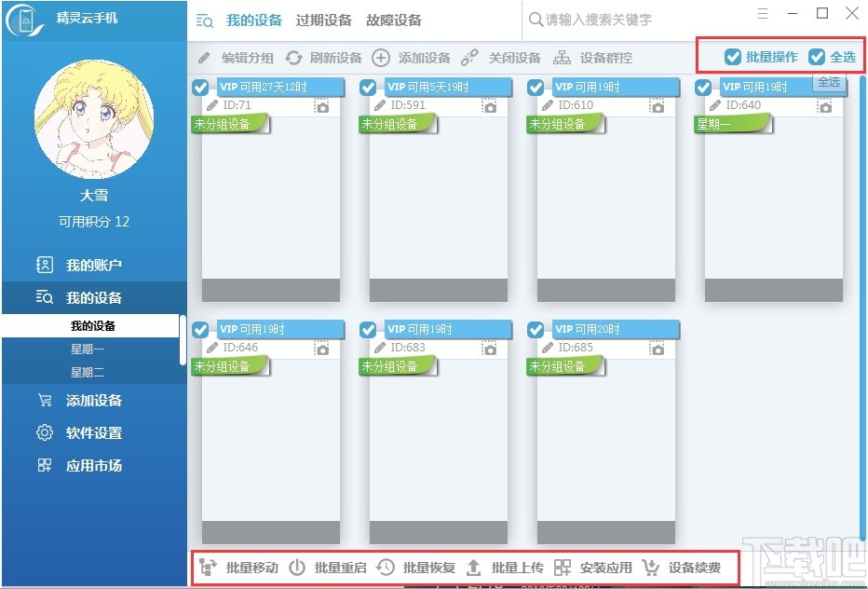Click the 添加设备 plus icon in the toolbar
The width and height of the screenshot is (868, 589).
[x=380, y=58]
